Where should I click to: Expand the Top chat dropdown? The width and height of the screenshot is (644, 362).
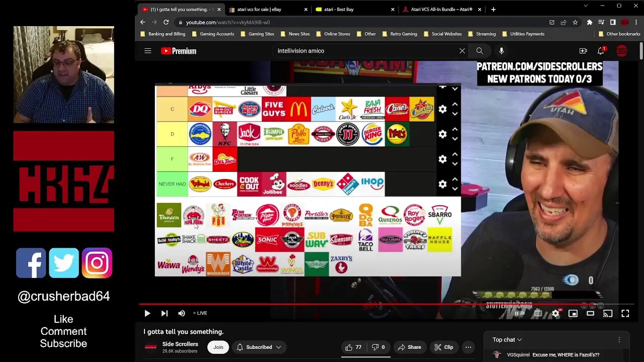[x=507, y=340]
